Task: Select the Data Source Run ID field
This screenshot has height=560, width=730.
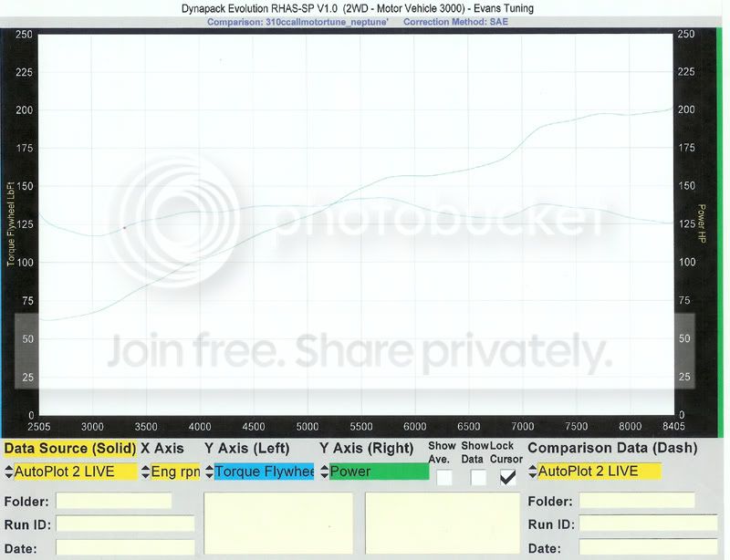Action: click(x=125, y=524)
